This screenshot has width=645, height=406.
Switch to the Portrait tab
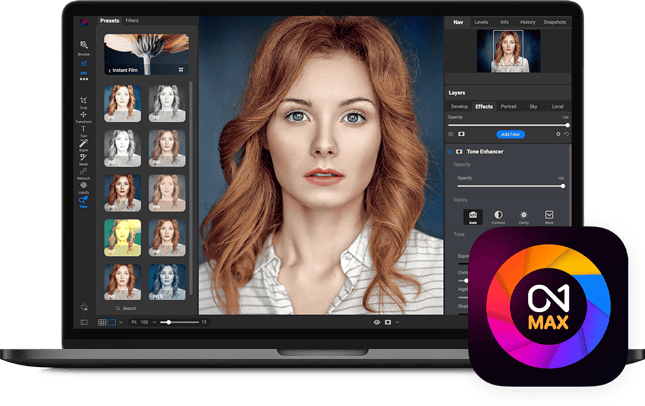point(508,107)
